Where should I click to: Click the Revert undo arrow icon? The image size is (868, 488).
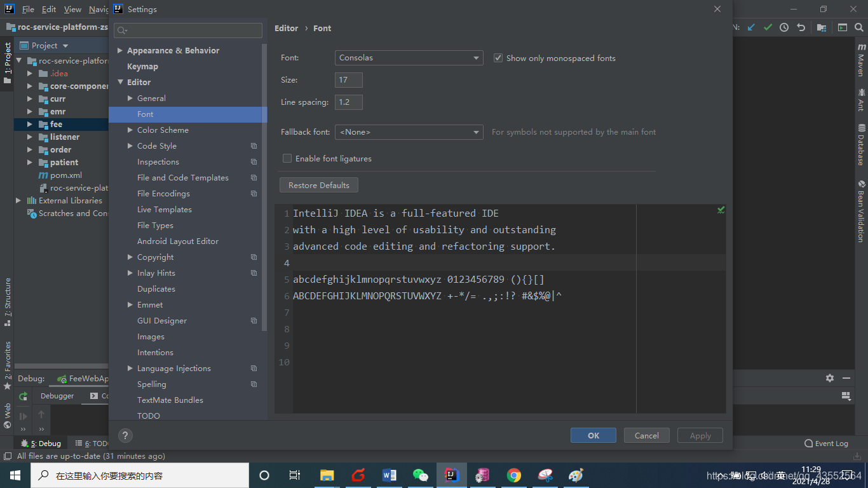click(x=801, y=27)
